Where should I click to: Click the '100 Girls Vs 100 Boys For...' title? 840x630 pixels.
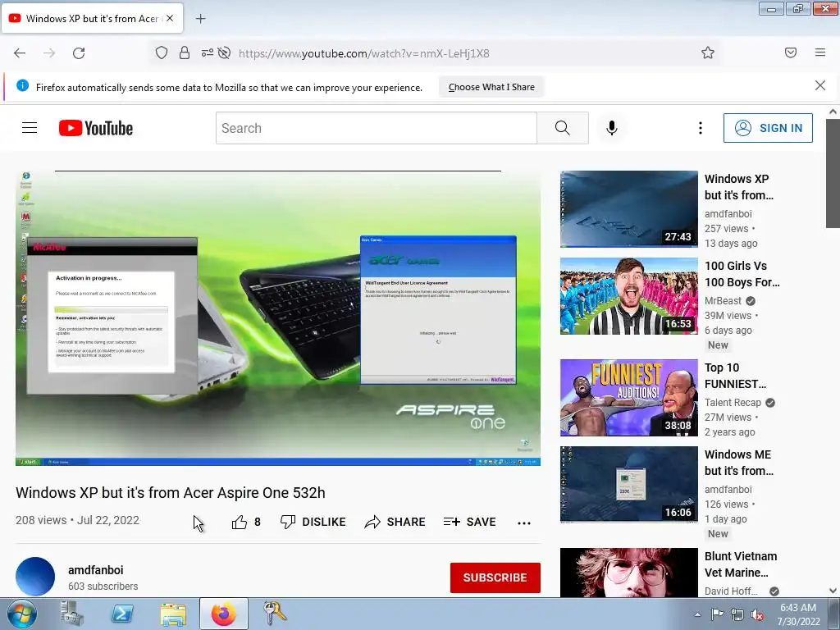[x=742, y=274]
